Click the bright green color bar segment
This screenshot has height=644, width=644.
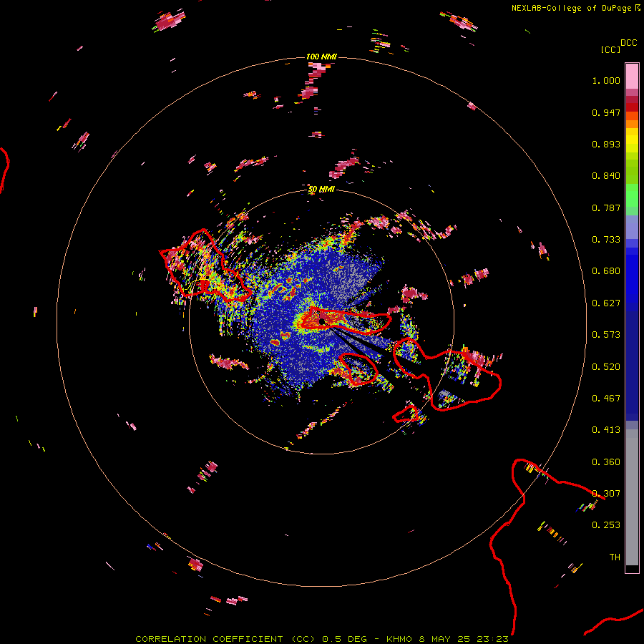coord(632,195)
